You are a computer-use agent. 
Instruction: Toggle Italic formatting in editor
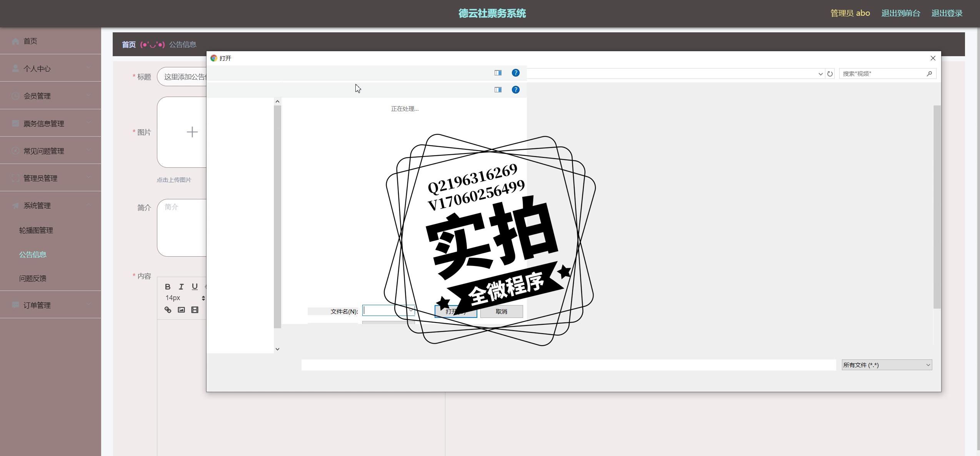181,287
